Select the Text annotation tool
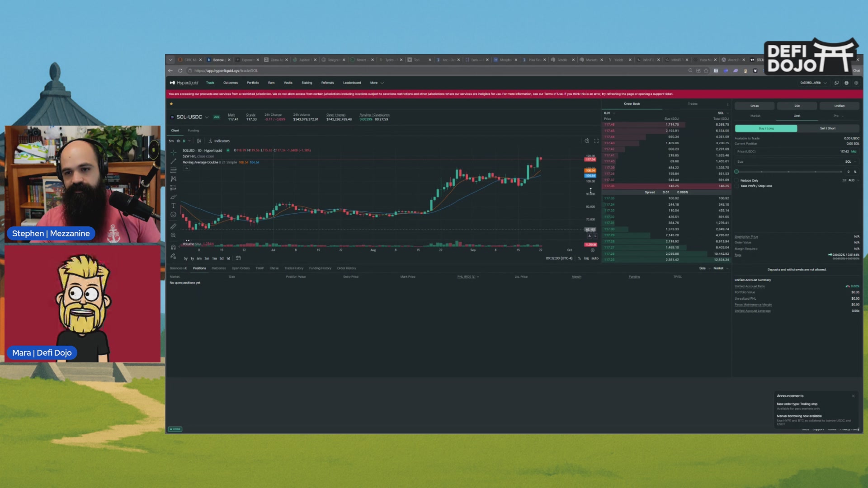This screenshot has height=488, width=868. pos(173,206)
